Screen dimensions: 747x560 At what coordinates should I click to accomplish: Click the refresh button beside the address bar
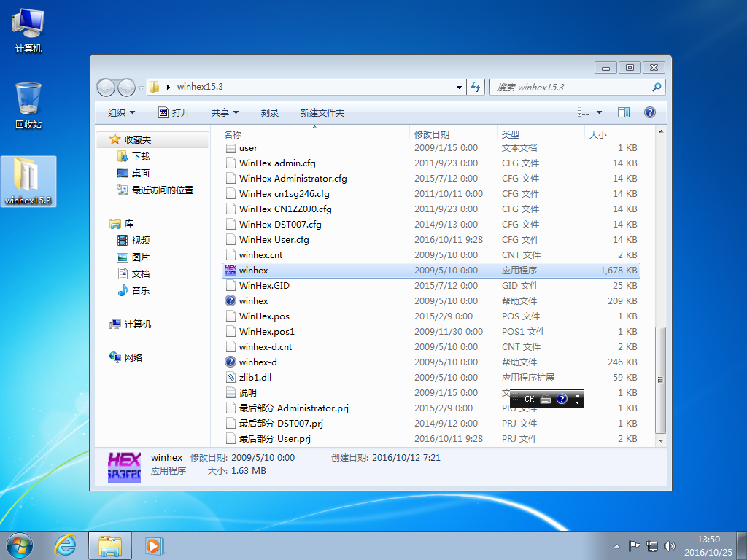[476, 87]
